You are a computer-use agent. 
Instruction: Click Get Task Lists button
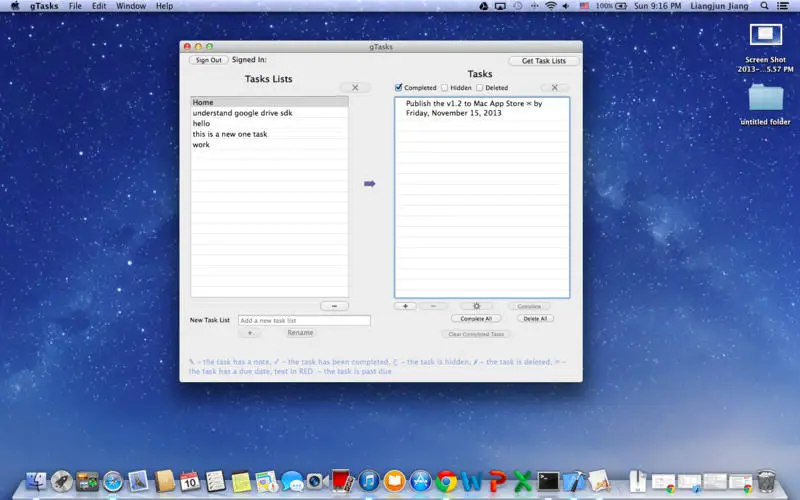[x=544, y=61]
